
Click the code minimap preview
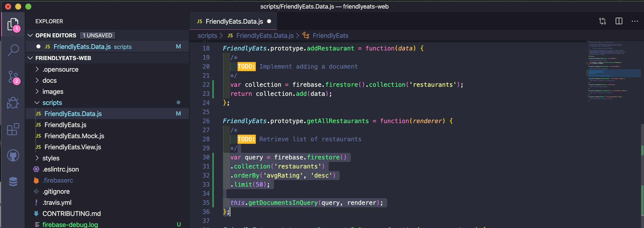(x=614, y=72)
